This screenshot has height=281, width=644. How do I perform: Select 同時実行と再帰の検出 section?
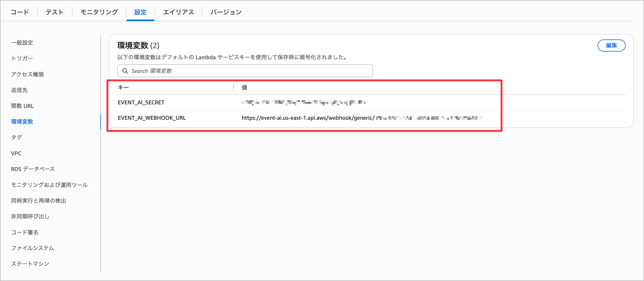tap(39, 201)
